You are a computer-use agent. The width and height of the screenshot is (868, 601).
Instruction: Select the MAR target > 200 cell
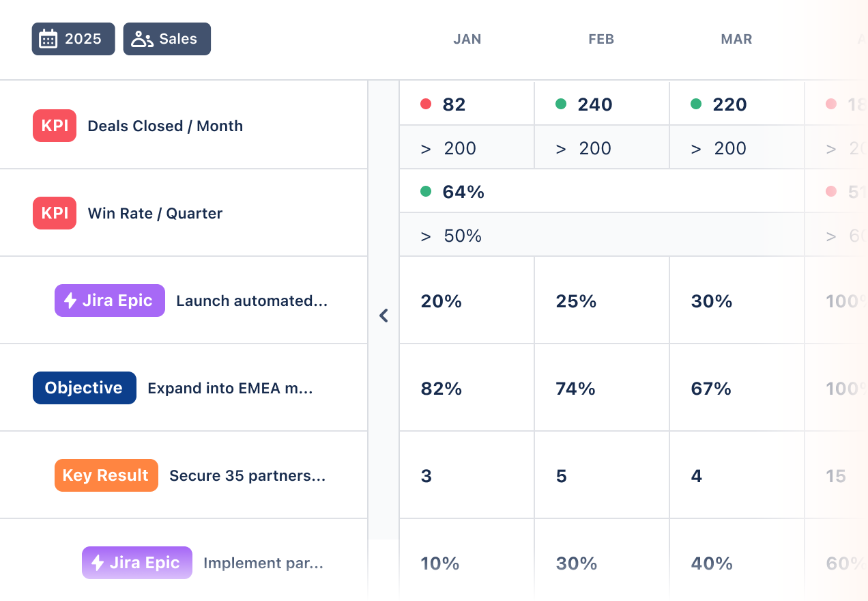tap(737, 148)
